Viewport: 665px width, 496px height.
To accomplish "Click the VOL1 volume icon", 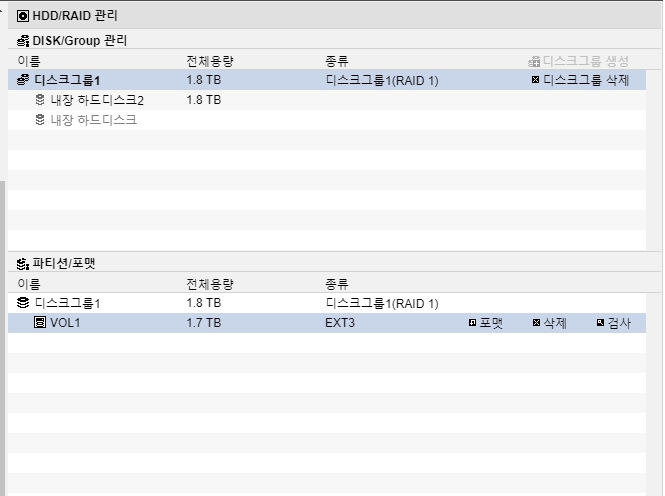I will [x=40, y=323].
